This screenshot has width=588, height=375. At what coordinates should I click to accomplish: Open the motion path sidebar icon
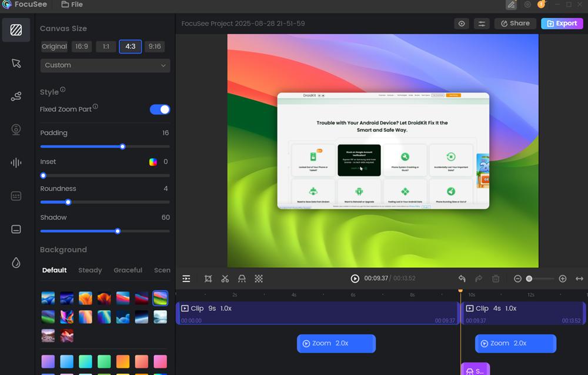(16, 97)
